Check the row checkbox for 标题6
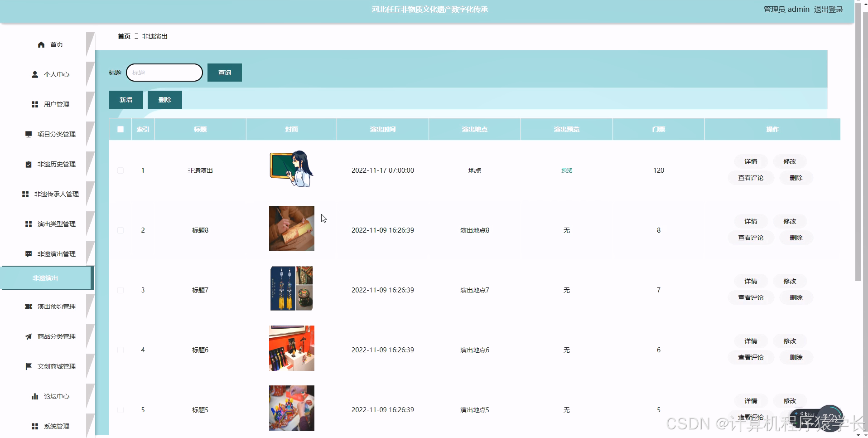This screenshot has width=868, height=438. point(121,350)
